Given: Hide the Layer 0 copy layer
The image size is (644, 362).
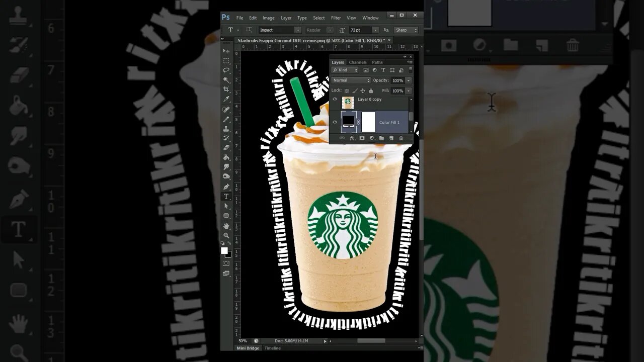Looking at the screenshot, I should coord(335,99).
